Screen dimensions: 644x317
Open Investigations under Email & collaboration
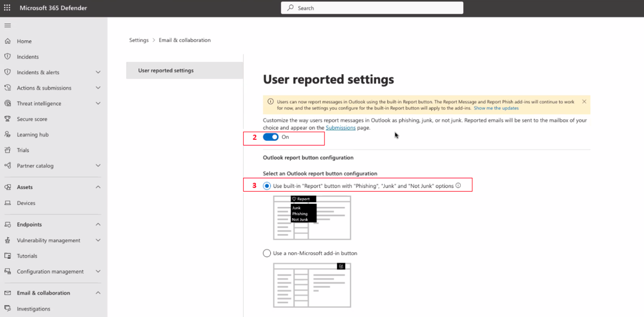[33, 309]
